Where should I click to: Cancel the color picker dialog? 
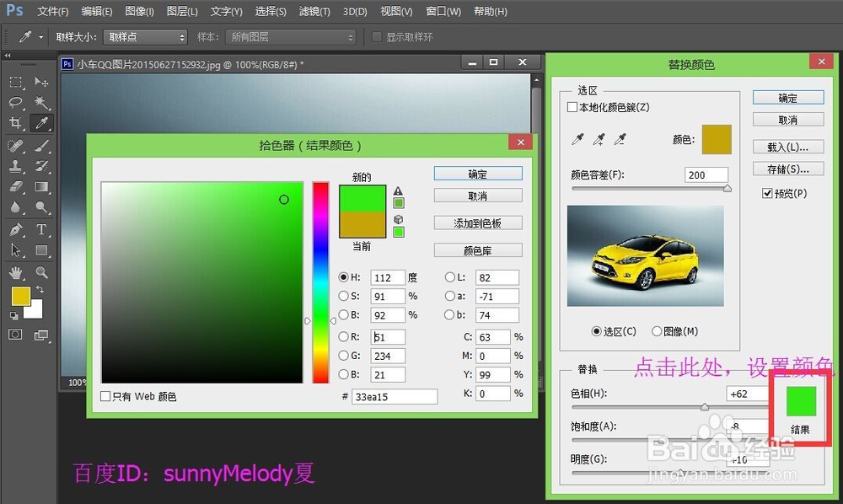point(478,196)
